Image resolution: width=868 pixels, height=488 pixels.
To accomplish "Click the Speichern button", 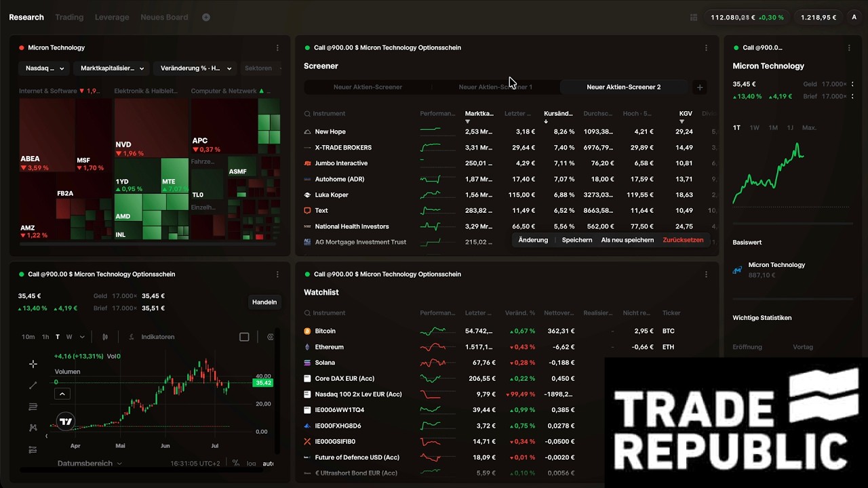I will [x=577, y=240].
